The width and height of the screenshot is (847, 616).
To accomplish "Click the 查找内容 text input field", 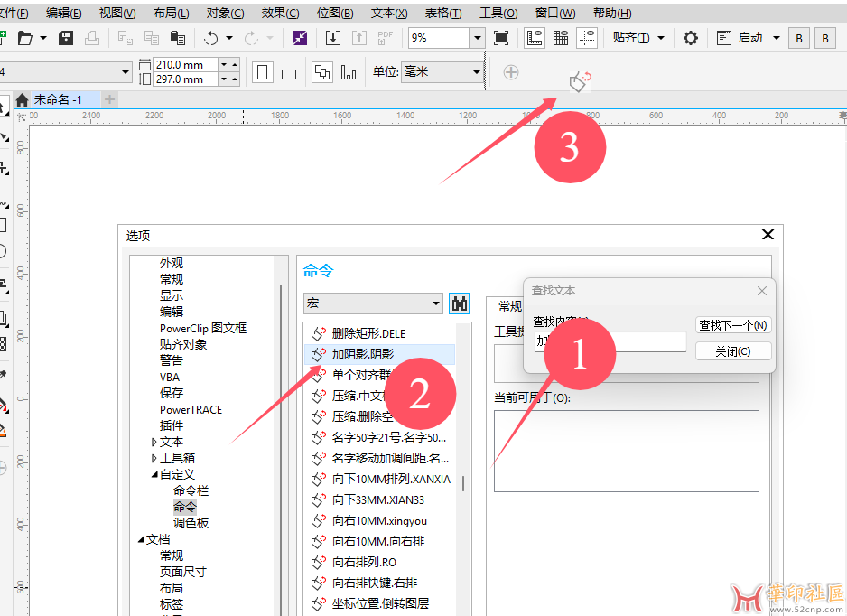I will (x=610, y=341).
